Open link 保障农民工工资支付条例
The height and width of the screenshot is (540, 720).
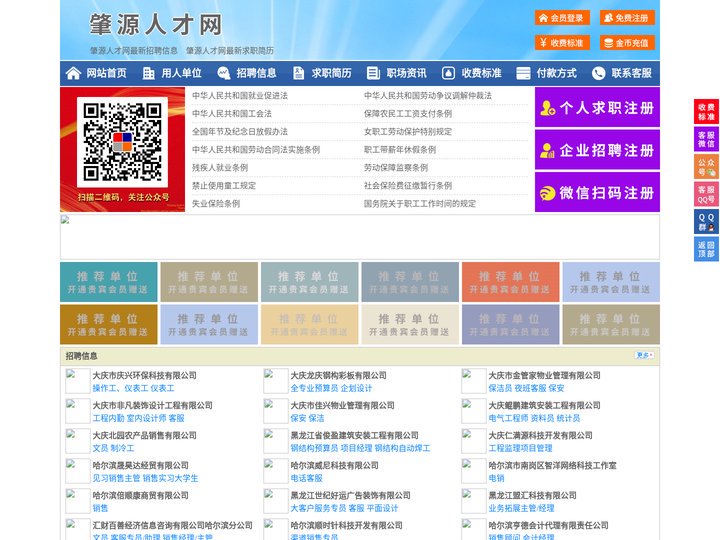click(x=408, y=113)
